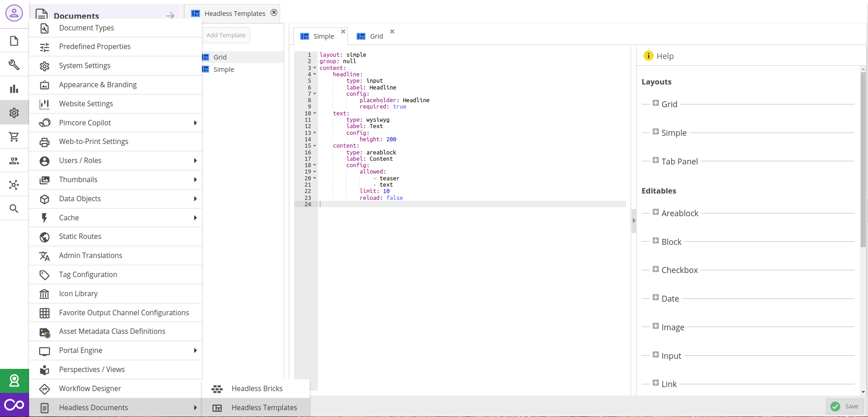
Task: Click the Document Types icon
Action: point(45,28)
